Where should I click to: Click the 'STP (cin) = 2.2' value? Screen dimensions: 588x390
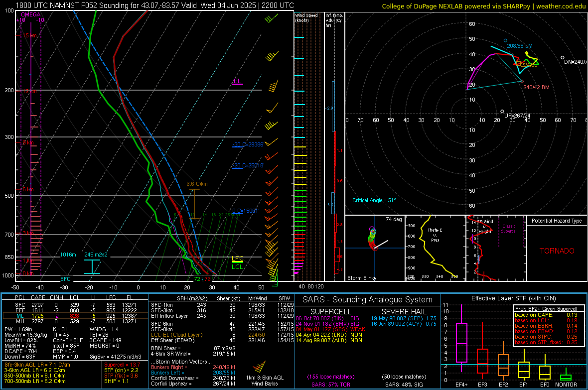point(121,370)
